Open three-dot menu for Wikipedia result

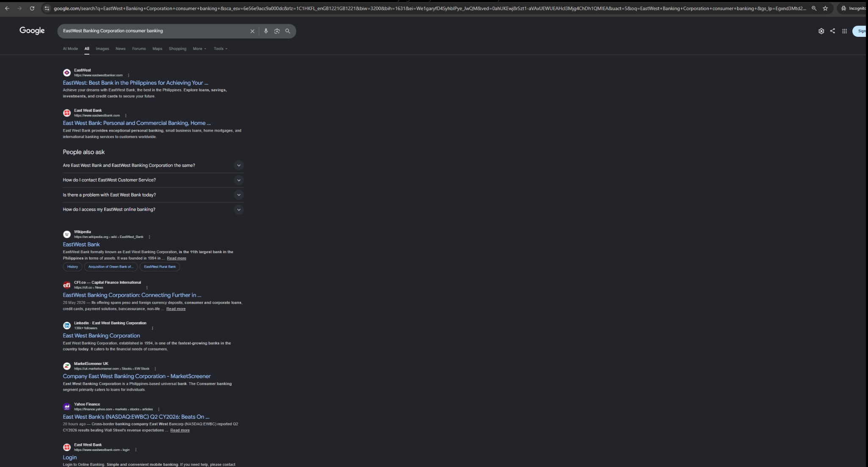point(149,237)
